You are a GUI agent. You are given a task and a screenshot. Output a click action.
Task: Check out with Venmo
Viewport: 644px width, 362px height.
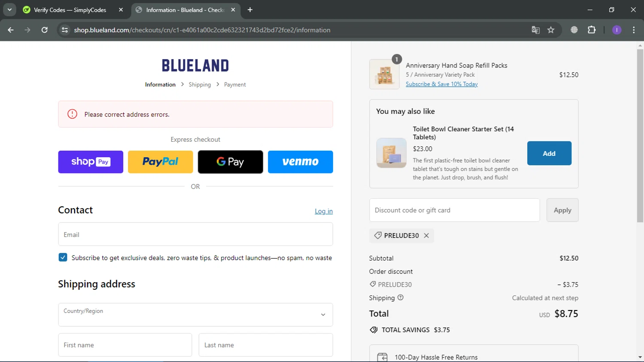coord(301,162)
